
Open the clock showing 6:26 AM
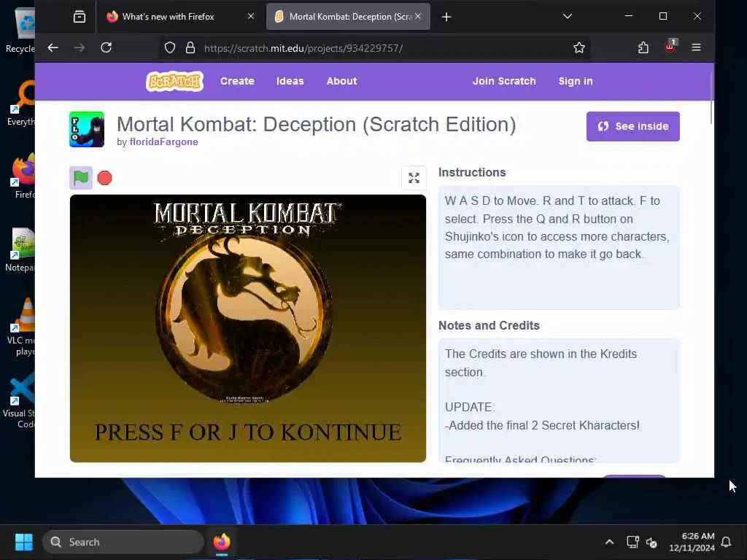click(692, 542)
